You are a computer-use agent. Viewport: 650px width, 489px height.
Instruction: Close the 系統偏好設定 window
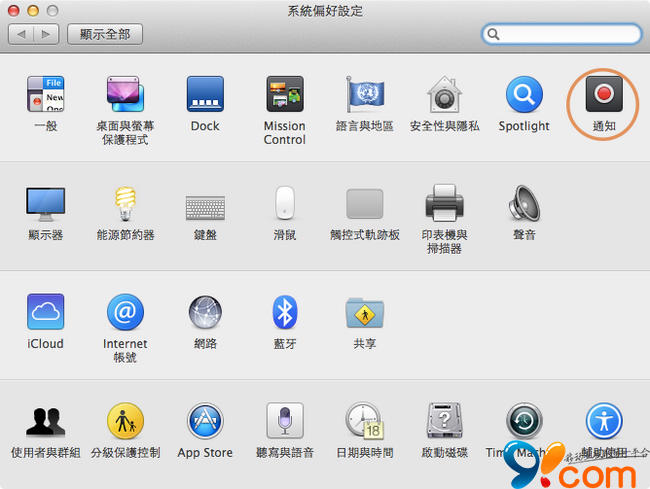coord(14,10)
